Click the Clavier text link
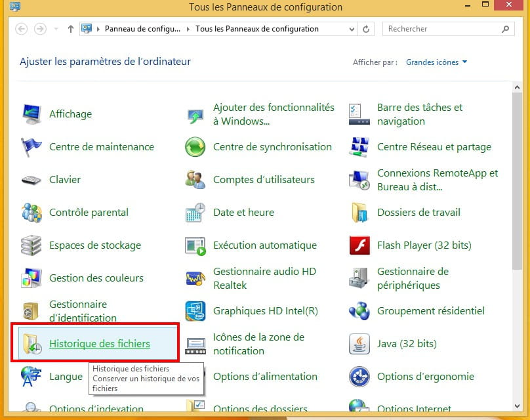Screen dimensions: 530x420 65,180
